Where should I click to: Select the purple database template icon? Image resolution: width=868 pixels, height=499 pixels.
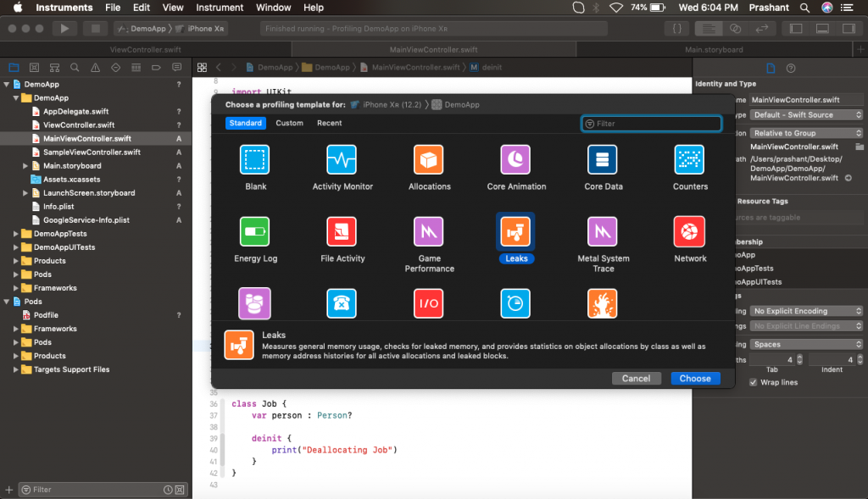pos(254,303)
